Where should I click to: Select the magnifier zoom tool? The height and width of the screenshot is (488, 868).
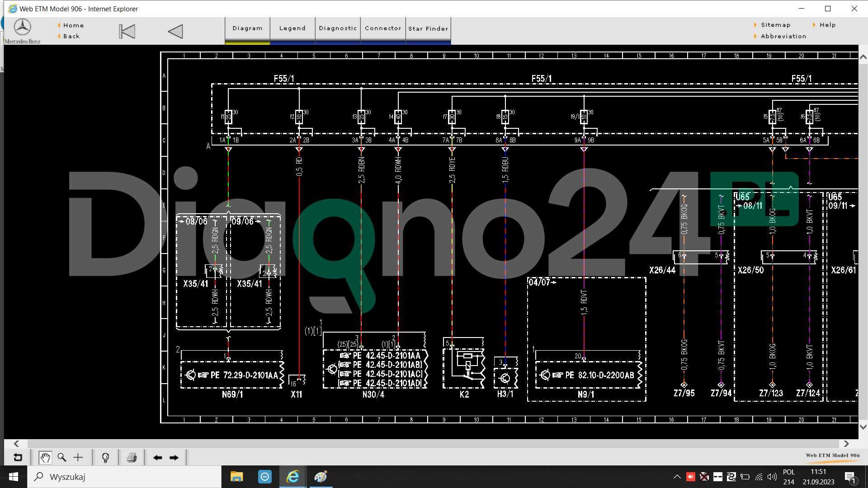(x=62, y=457)
